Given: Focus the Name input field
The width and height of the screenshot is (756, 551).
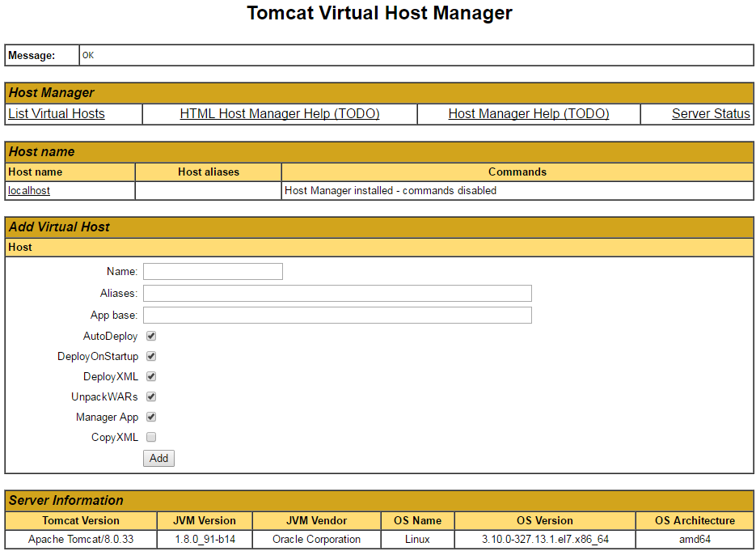Looking at the screenshot, I should 213,271.
